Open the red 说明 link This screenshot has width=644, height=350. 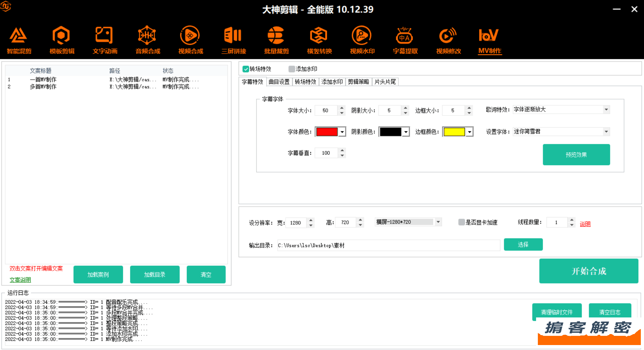click(585, 224)
